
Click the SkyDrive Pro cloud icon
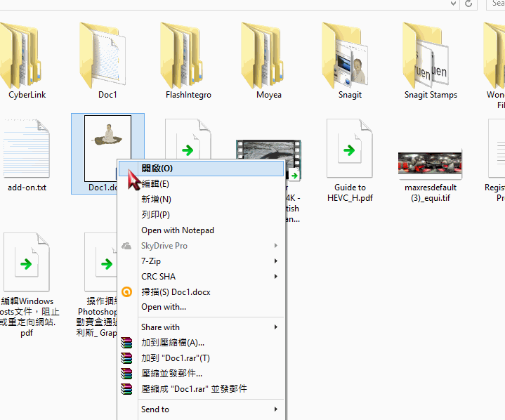click(x=126, y=246)
